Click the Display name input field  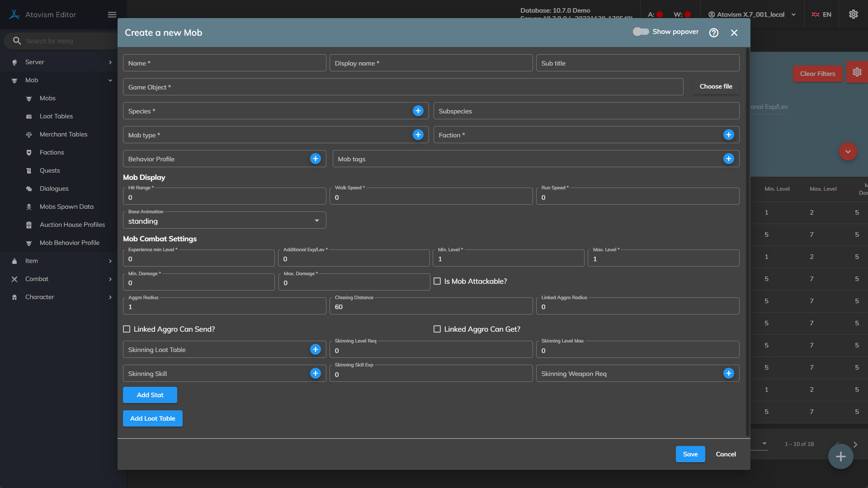coord(430,63)
